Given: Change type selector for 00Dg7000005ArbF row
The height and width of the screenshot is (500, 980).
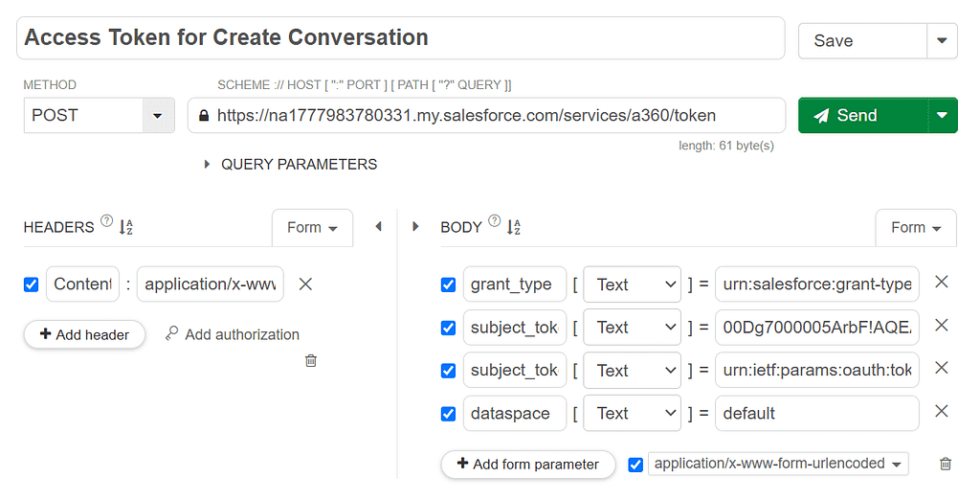Looking at the screenshot, I should 632,328.
